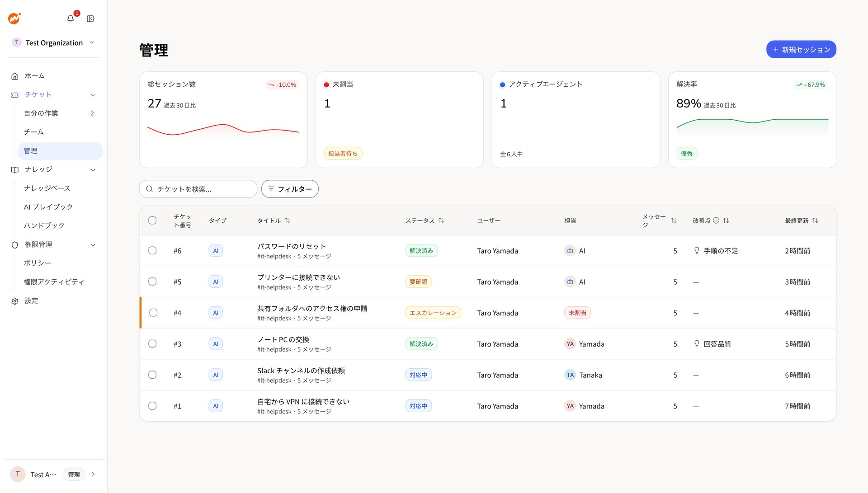Open the フィルター options
The width and height of the screenshot is (868, 493).
[290, 189]
